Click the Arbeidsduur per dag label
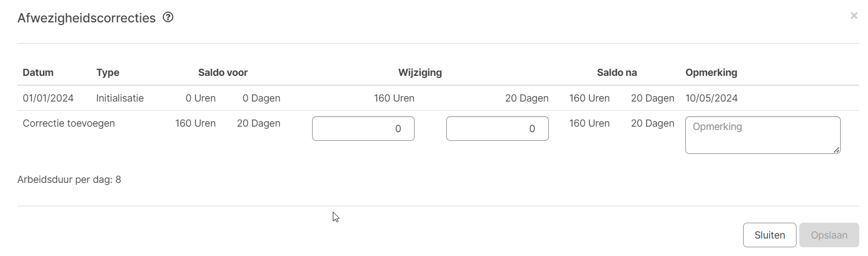Screen dimensions: 868x256 [x=69, y=180]
